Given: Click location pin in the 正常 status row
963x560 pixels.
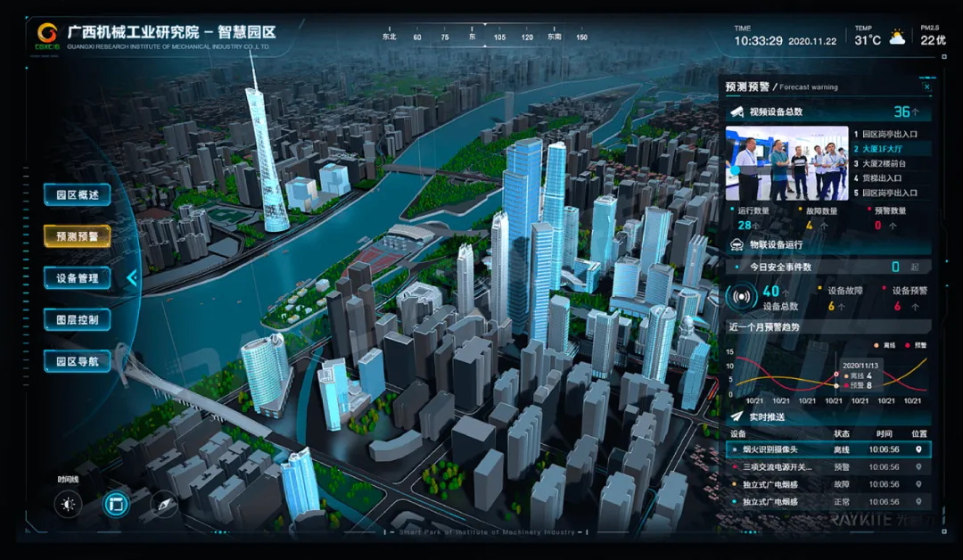Looking at the screenshot, I should pyautogui.click(x=918, y=502).
